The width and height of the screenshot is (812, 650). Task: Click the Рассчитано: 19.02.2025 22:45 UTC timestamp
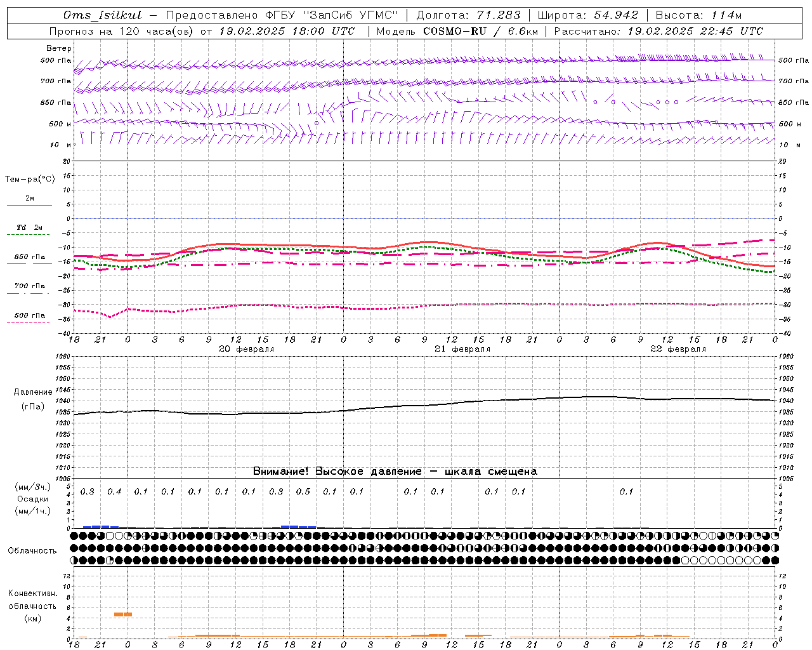658,31
